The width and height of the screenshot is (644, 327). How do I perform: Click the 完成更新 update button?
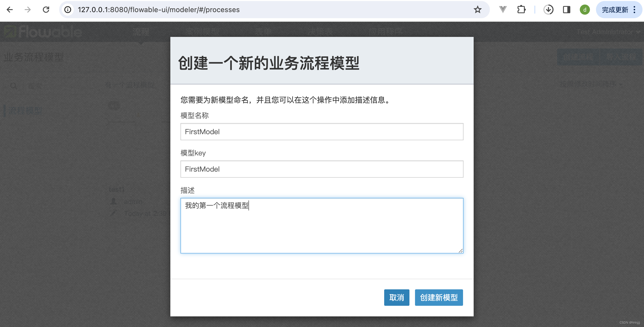pos(615,10)
